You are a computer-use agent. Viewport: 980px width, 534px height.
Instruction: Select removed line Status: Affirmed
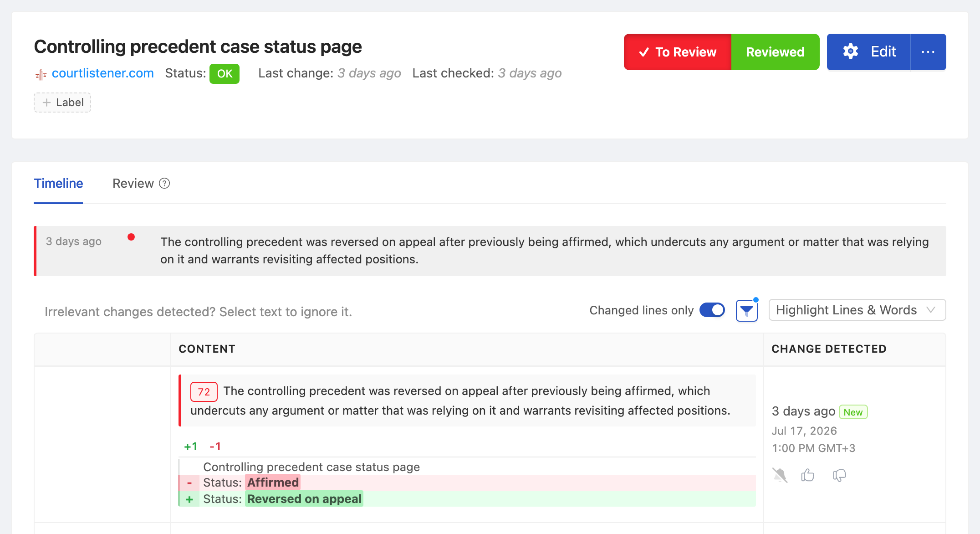click(x=467, y=483)
